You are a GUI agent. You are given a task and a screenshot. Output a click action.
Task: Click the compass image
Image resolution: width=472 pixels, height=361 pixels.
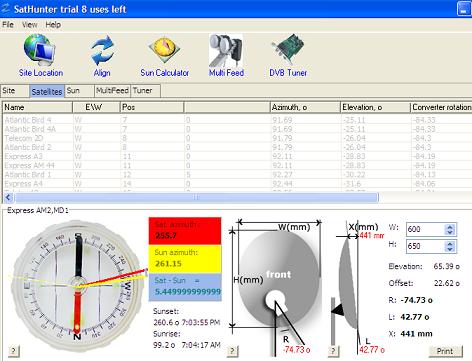pos(77,285)
